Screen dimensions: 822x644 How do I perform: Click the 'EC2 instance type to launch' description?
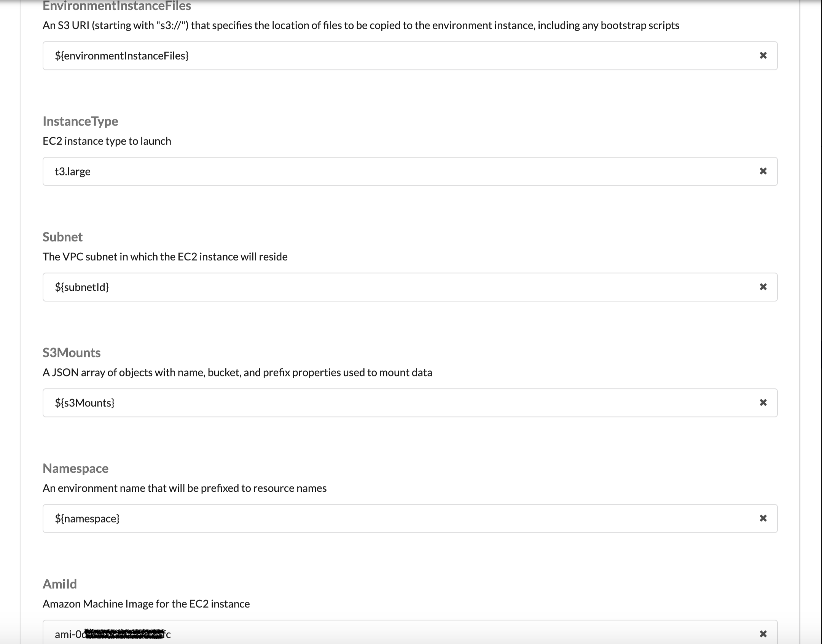click(x=107, y=141)
